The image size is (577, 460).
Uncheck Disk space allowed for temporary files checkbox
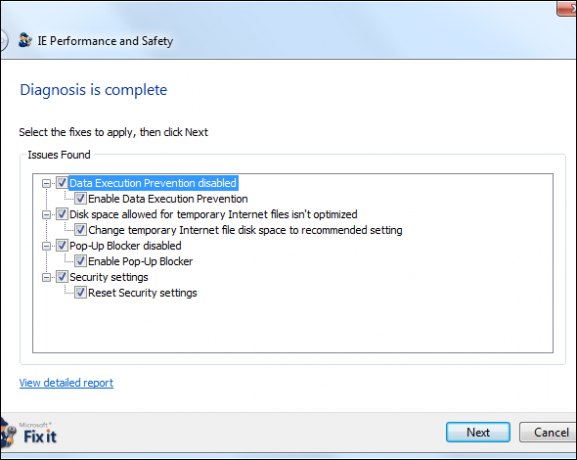coord(62,214)
